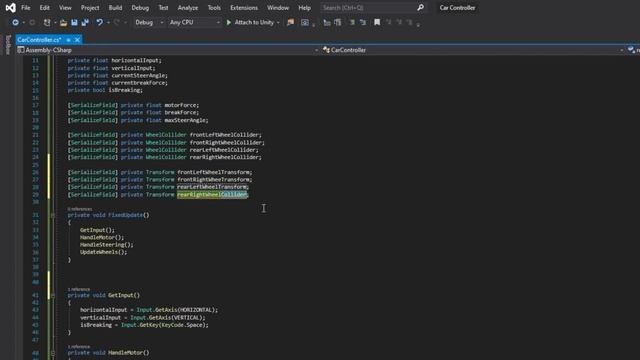Collapse the FixedUpdate method outline
The height and width of the screenshot is (360, 640).
tap(53, 215)
